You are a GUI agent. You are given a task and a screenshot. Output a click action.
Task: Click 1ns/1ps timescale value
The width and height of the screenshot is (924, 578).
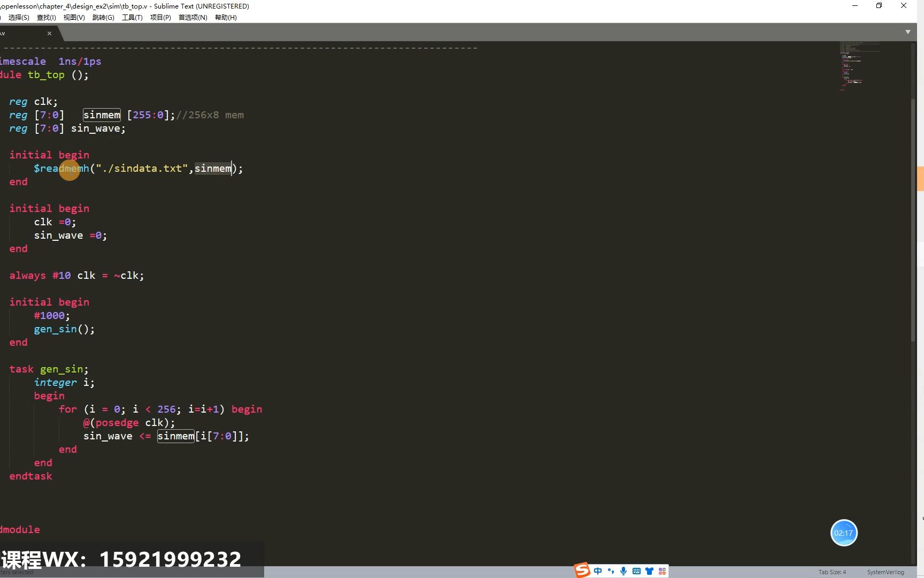(80, 62)
